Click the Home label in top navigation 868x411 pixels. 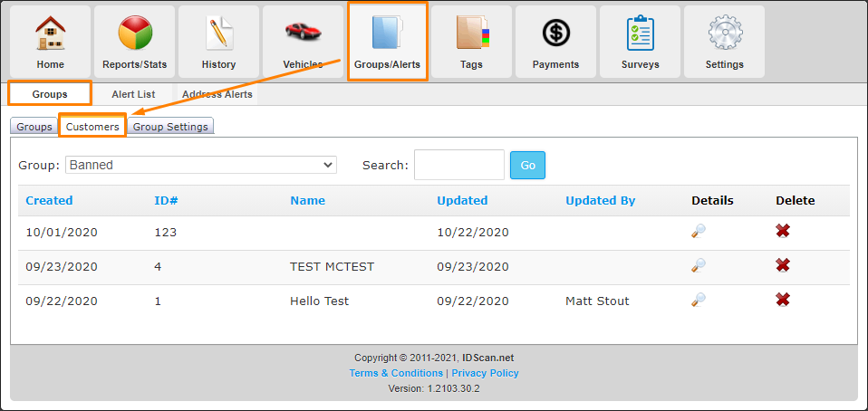tap(51, 64)
